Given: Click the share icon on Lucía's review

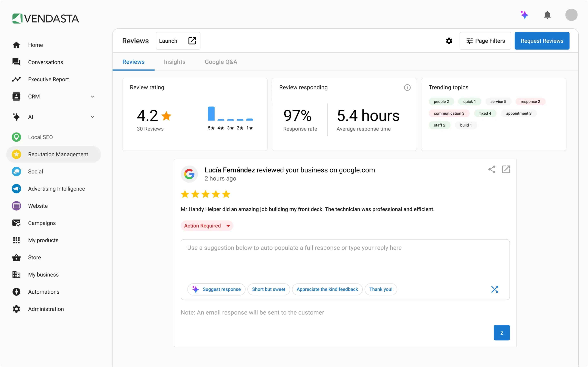Looking at the screenshot, I should [492, 169].
